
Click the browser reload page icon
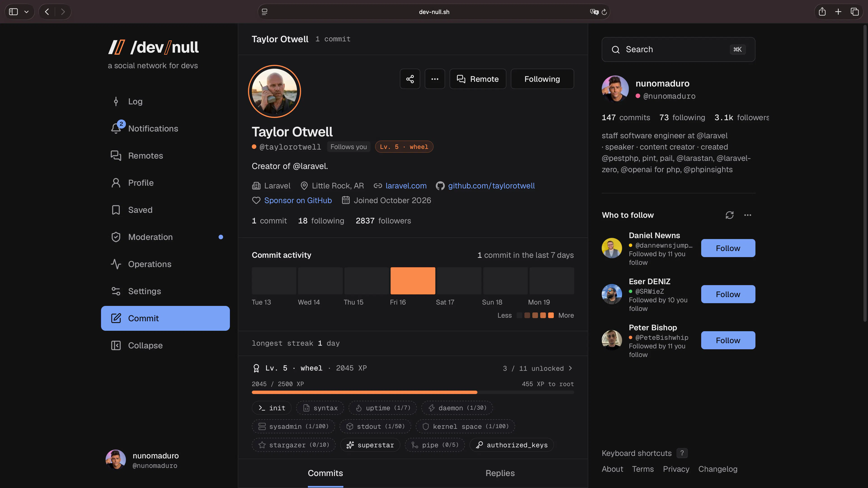(x=604, y=12)
